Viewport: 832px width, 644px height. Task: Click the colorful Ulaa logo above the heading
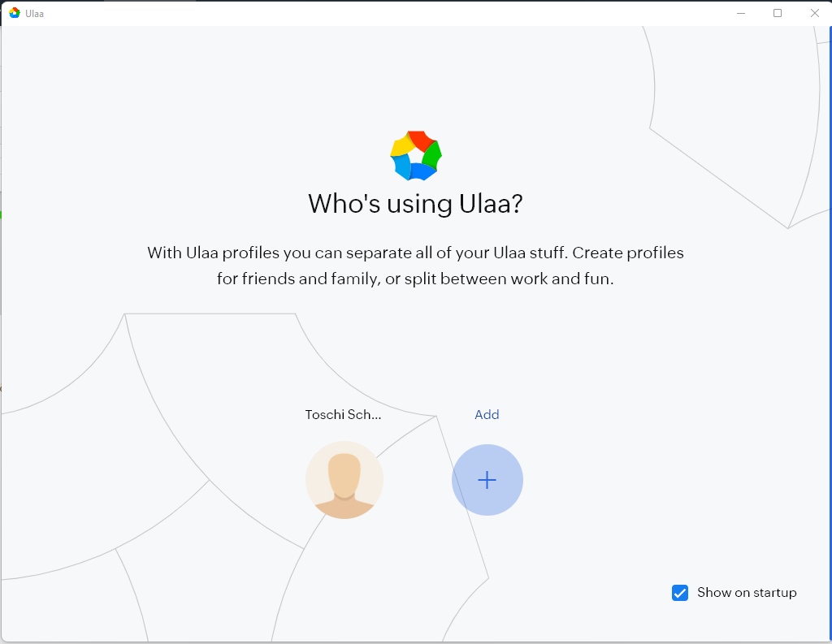point(416,155)
